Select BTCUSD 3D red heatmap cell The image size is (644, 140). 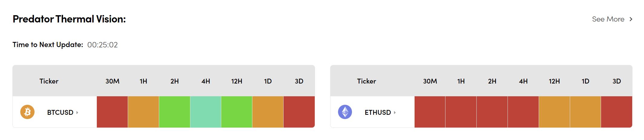coord(299,112)
